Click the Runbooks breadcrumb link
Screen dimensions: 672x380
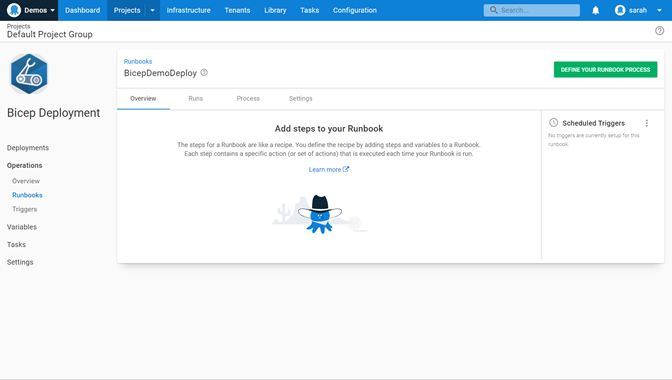138,61
